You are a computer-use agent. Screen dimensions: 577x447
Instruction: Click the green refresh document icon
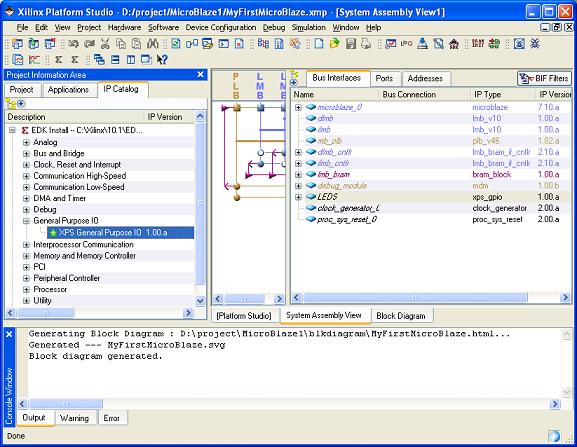coord(176,44)
